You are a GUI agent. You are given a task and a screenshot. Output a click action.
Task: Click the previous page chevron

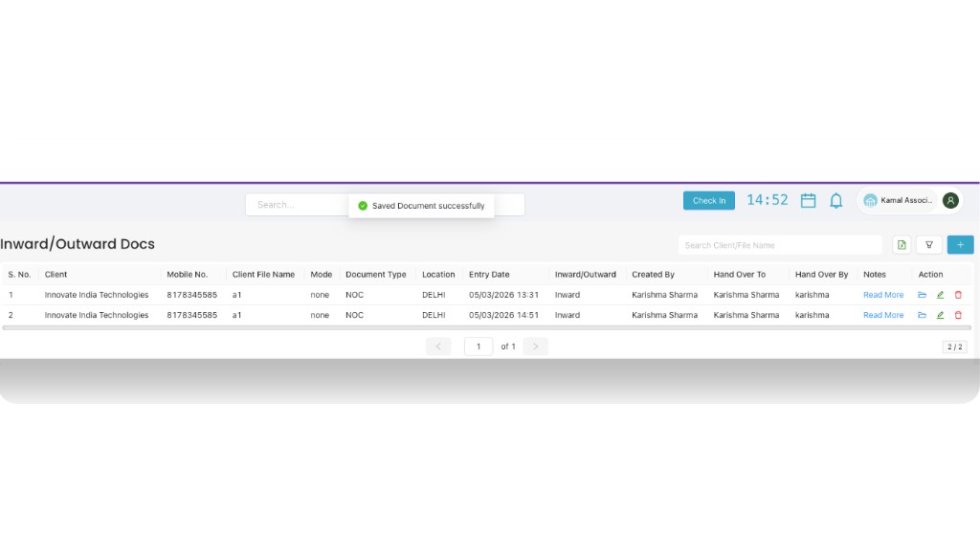(x=438, y=347)
